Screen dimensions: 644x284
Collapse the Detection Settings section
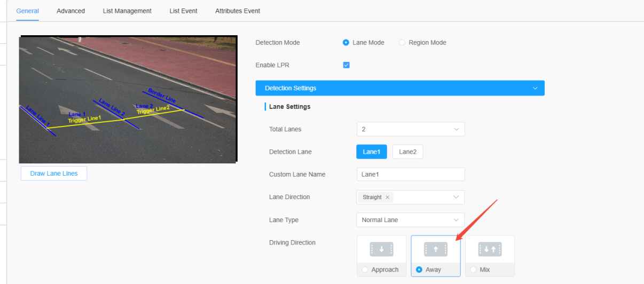pyautogui.click(x=400, y=88)
